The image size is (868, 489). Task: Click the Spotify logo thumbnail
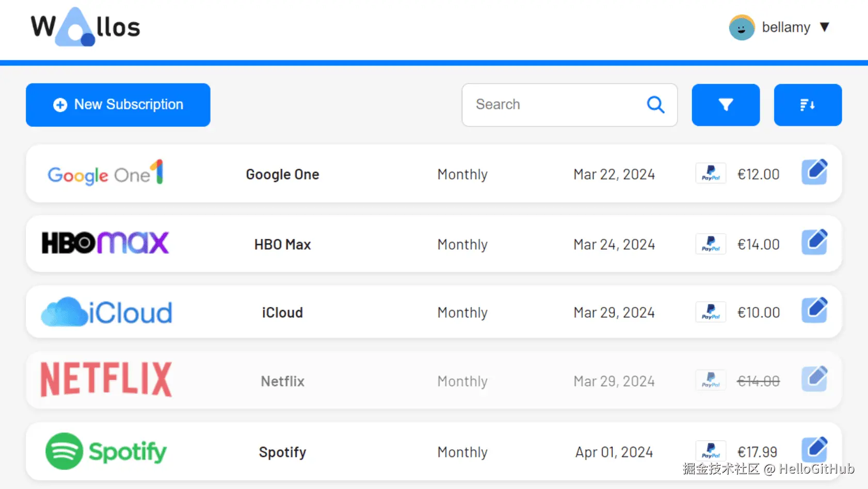point(106,451)
